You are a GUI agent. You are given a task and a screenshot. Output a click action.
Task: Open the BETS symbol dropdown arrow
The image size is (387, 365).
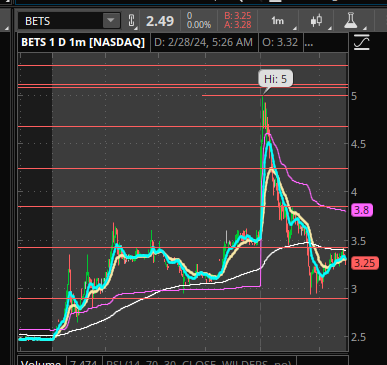111,21
